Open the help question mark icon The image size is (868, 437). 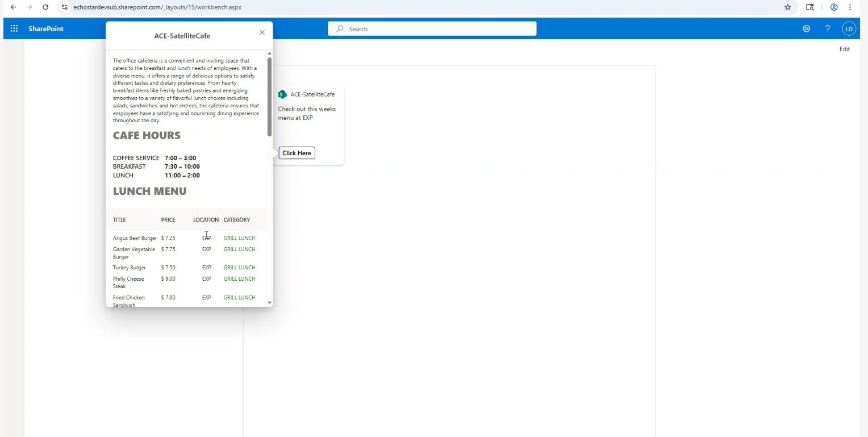pyautogui.click(x=828, y=28)
